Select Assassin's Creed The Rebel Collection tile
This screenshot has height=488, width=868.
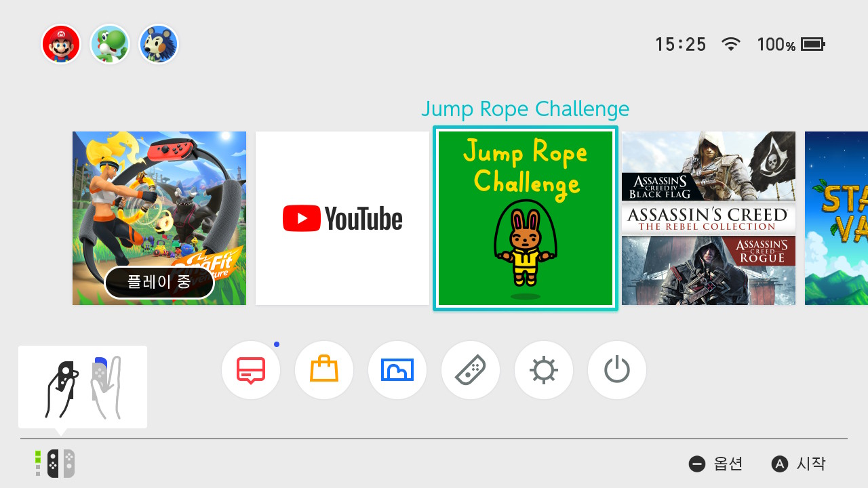pos(709,218)
